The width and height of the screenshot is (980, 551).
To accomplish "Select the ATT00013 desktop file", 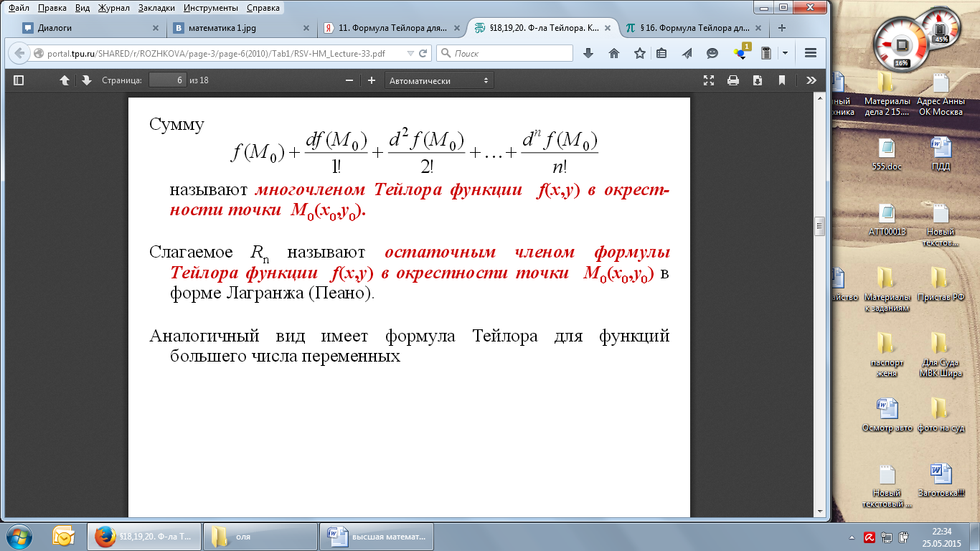I will 887,220.
